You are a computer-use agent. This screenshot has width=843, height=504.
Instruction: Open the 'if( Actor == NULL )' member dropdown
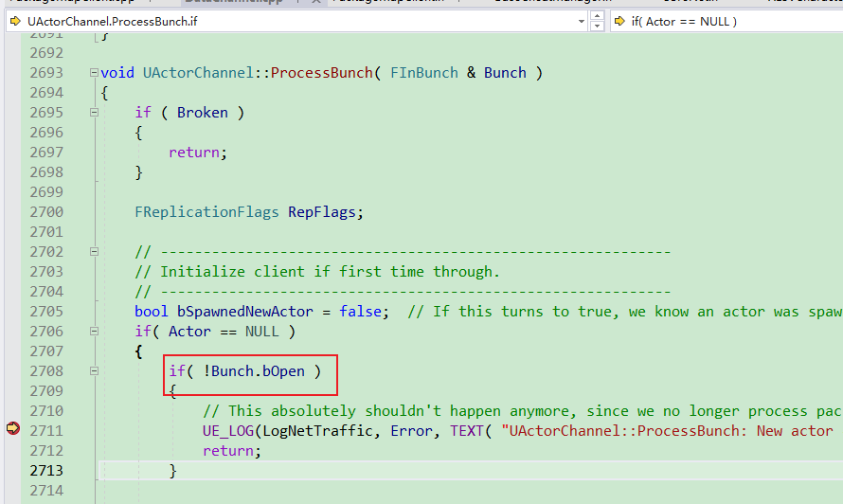726,22
